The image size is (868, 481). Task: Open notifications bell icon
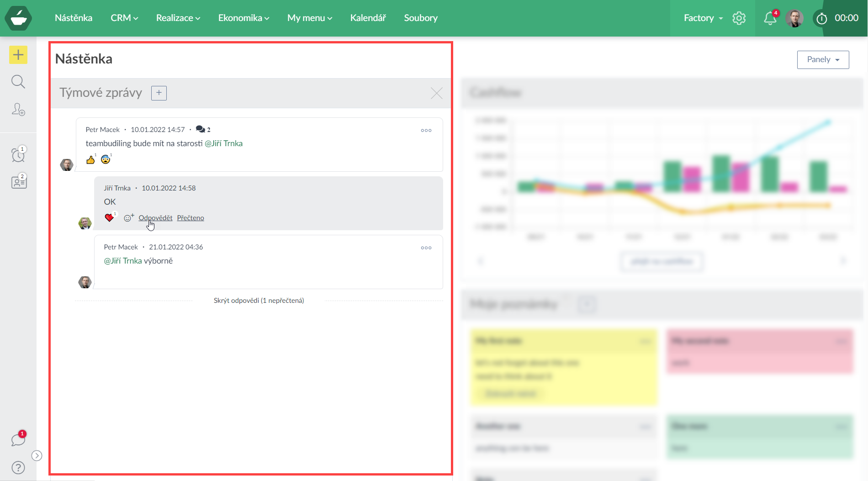pyautogui.click(x=770, y=18)
